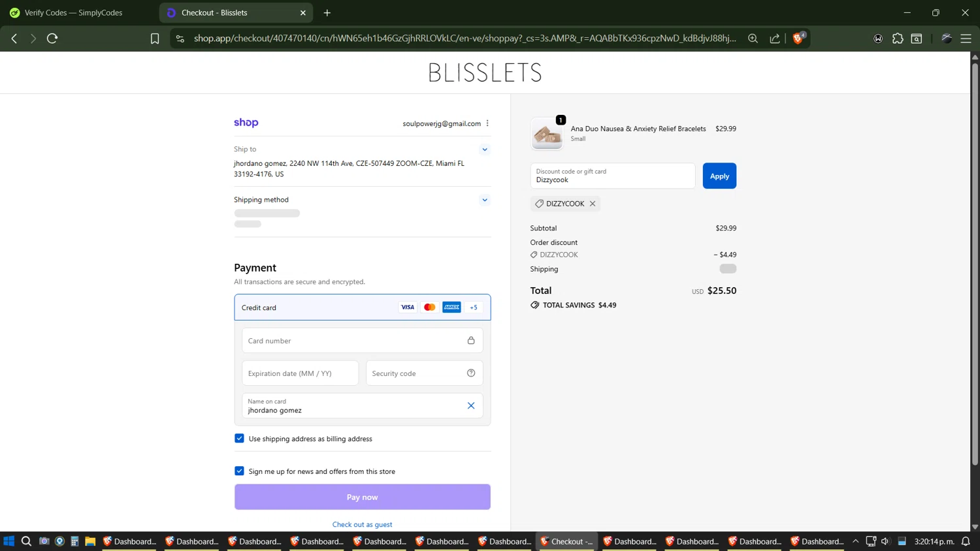Open the W wallet extension icon

pyautogui.click(x=878, y=39)
